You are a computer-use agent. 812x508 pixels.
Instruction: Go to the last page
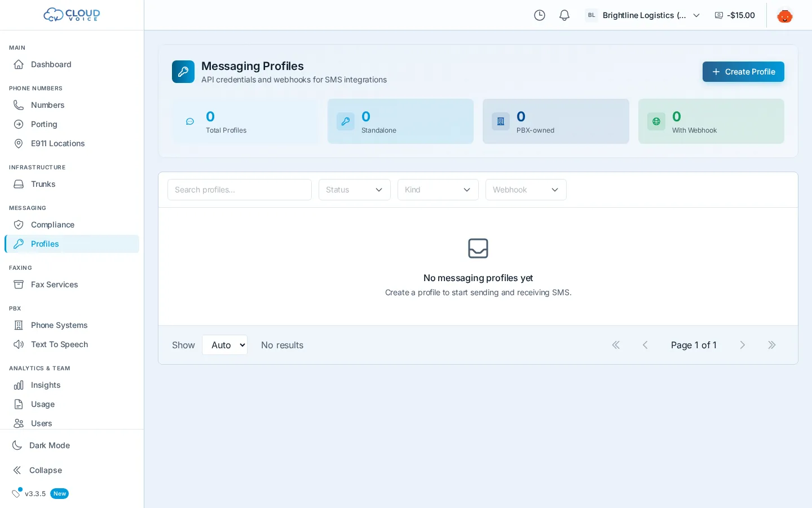(772, 345)
